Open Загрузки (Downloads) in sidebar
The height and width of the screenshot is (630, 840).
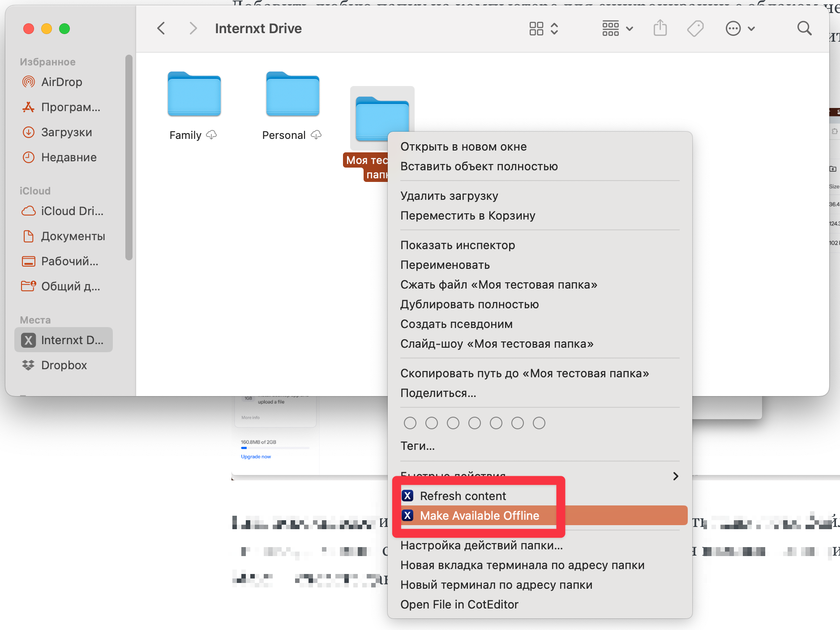pos(64,132)
